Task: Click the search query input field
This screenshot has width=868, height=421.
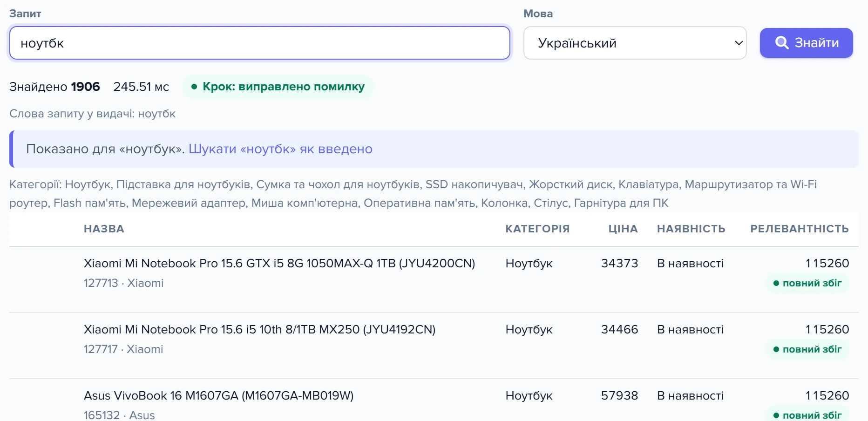Action: click(260, 43)
